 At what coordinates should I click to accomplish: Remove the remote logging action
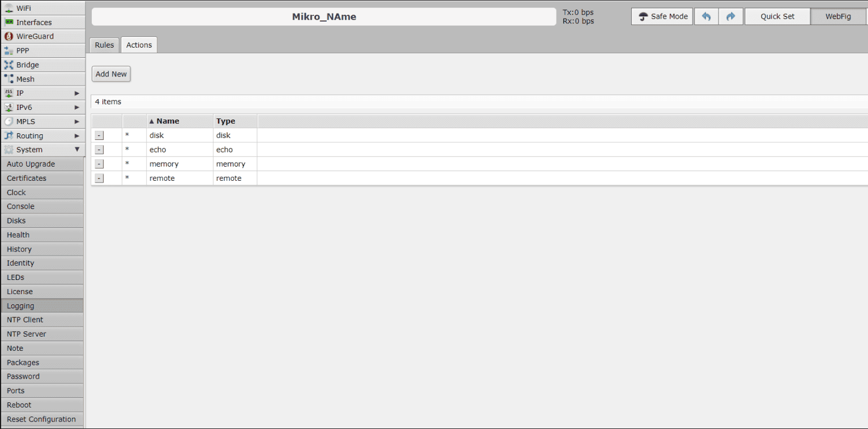(x=99, y=178)
